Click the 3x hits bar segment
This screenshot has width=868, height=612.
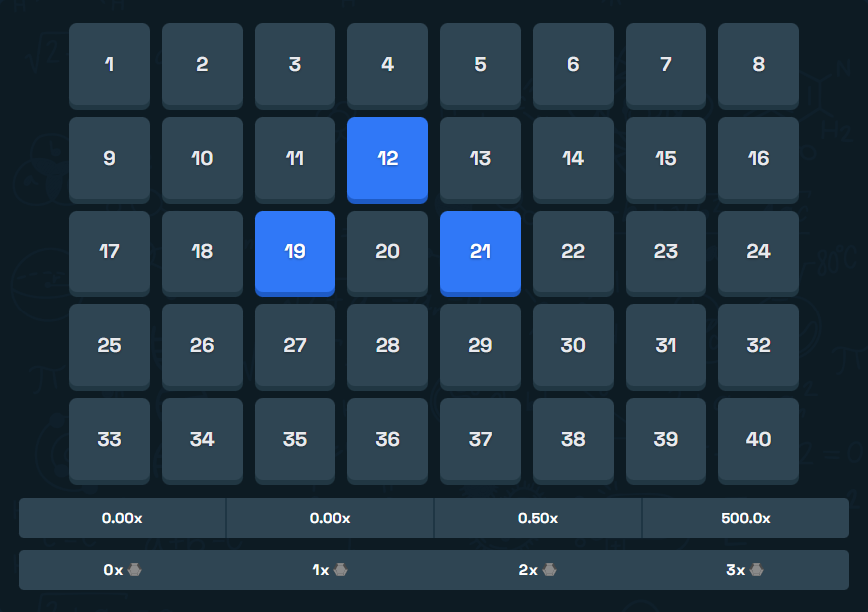744,570
